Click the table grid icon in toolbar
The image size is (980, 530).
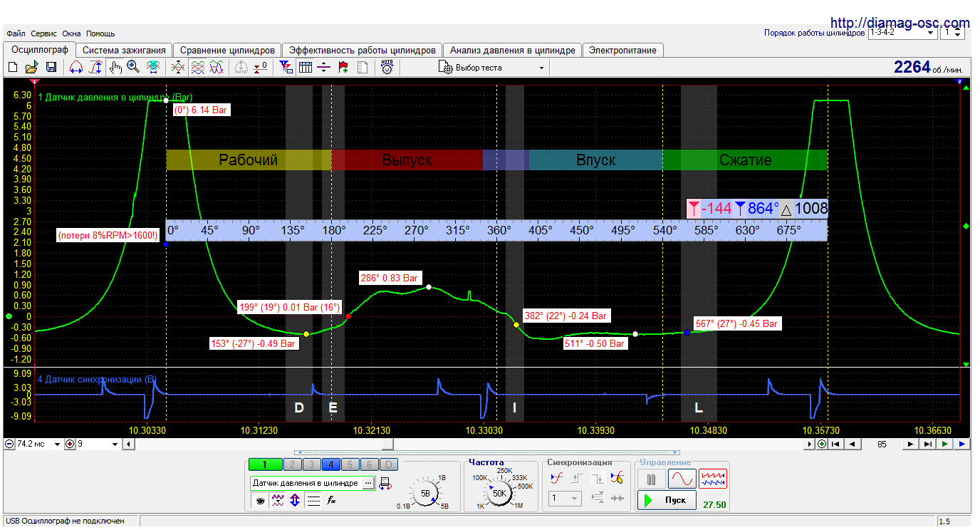pos(306,67)
